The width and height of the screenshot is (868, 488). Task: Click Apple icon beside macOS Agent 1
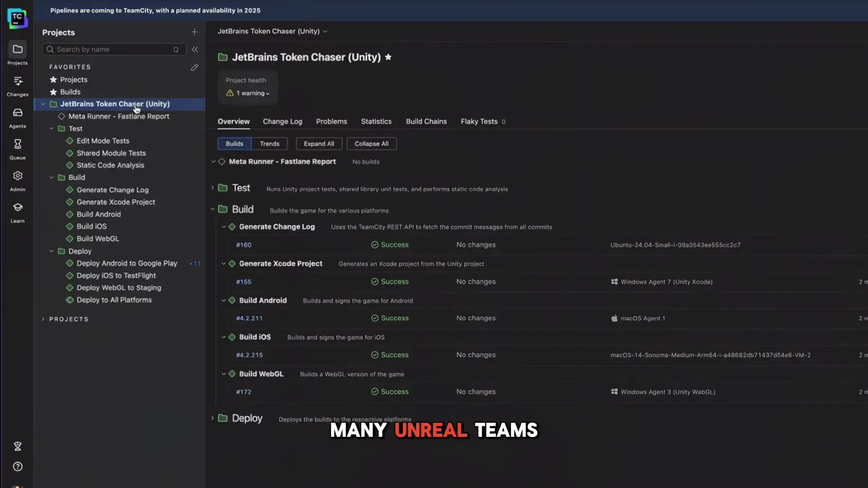coord(614,318)
